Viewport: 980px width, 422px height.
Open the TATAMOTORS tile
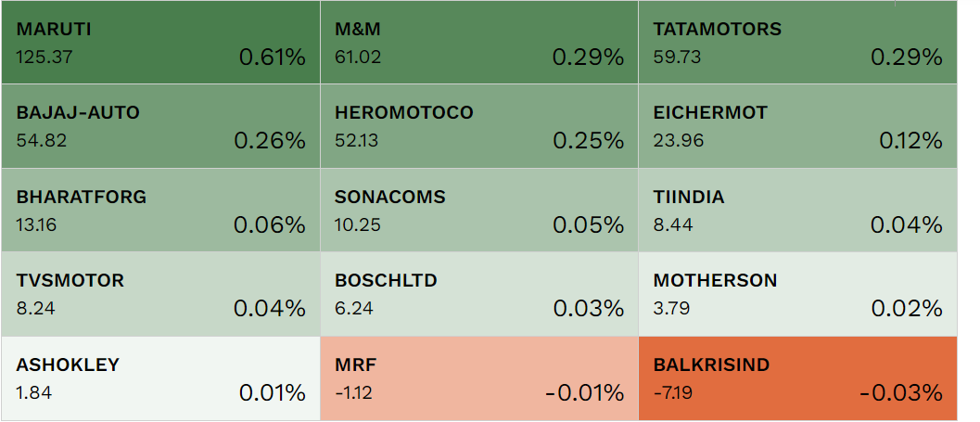pos(797,43)
